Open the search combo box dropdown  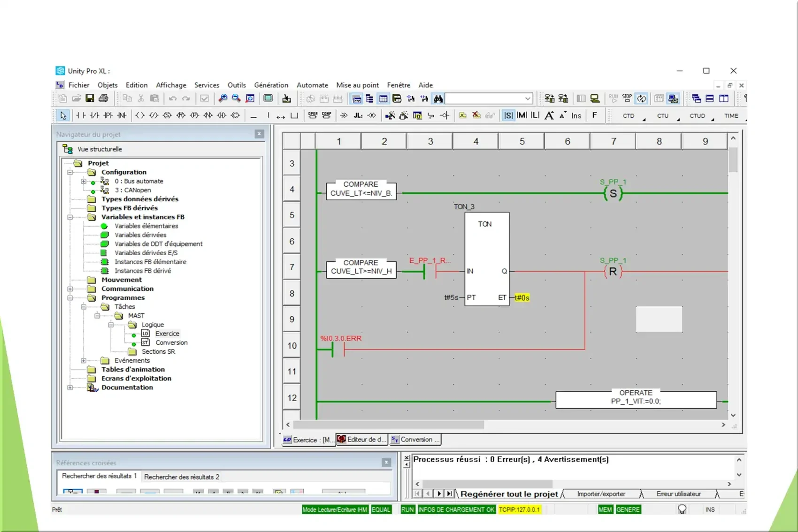pos(528,99)
